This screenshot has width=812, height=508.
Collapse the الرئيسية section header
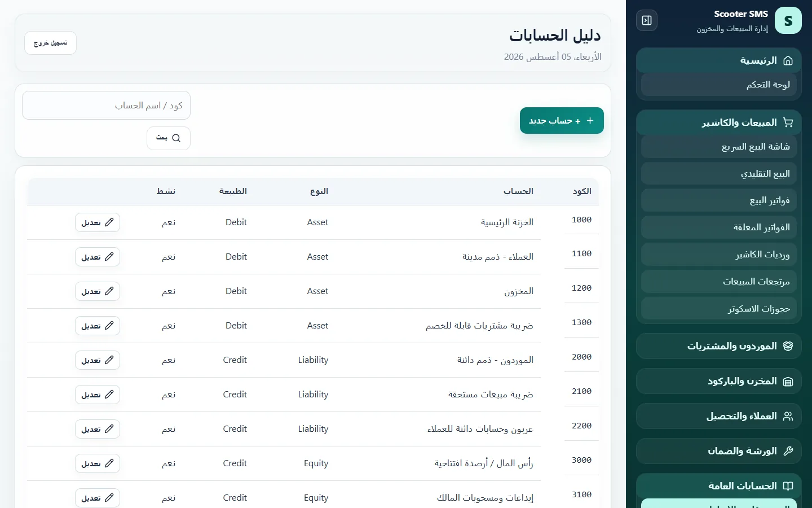click(x=719, y=60)
